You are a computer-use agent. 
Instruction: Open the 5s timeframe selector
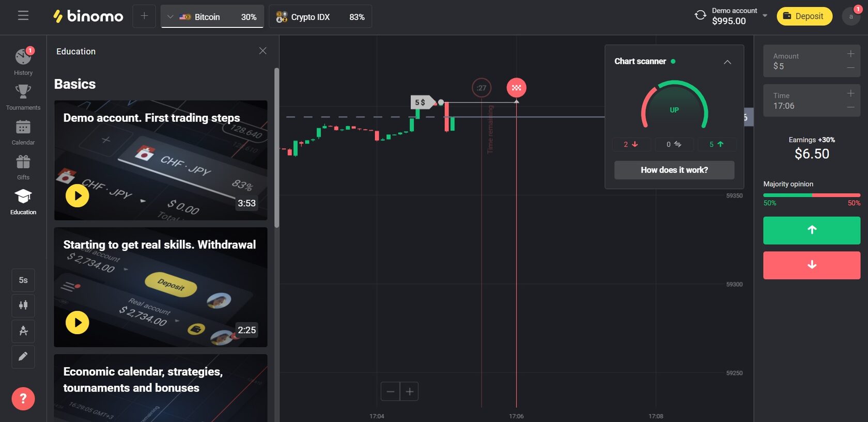pos(23,280)
